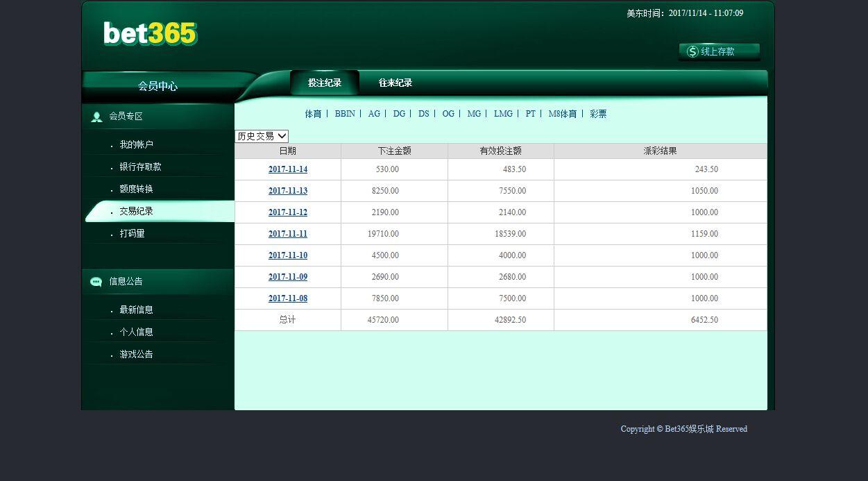Click the dollar icon on 线上存款 button
This screenshot has height=481, width=868.
pyautogui.click(x=692, y=51)
